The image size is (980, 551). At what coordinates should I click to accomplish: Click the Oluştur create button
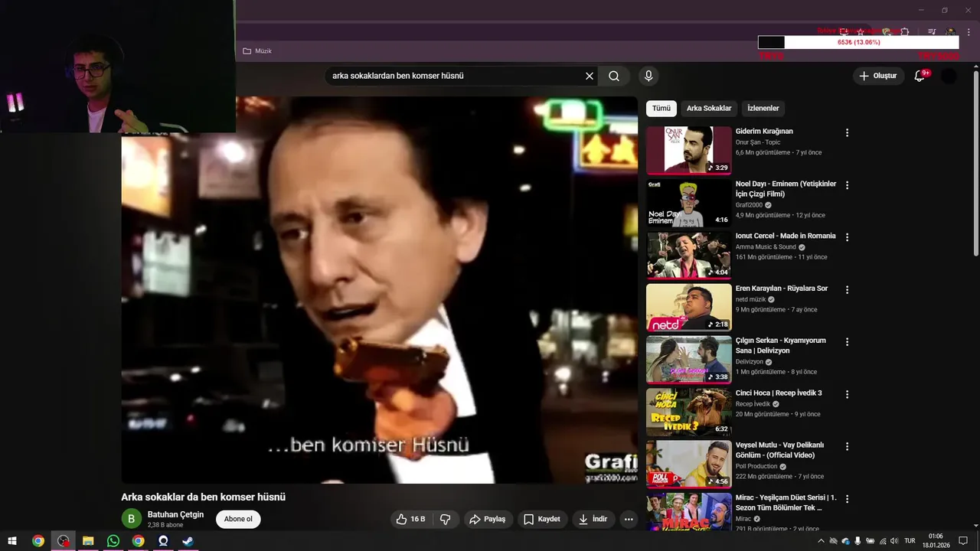[878, 76]
